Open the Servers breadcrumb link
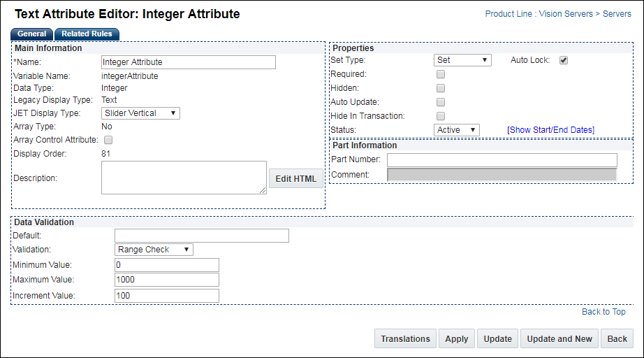Viewport: 644px width, 358px height. tap(617, 13)
